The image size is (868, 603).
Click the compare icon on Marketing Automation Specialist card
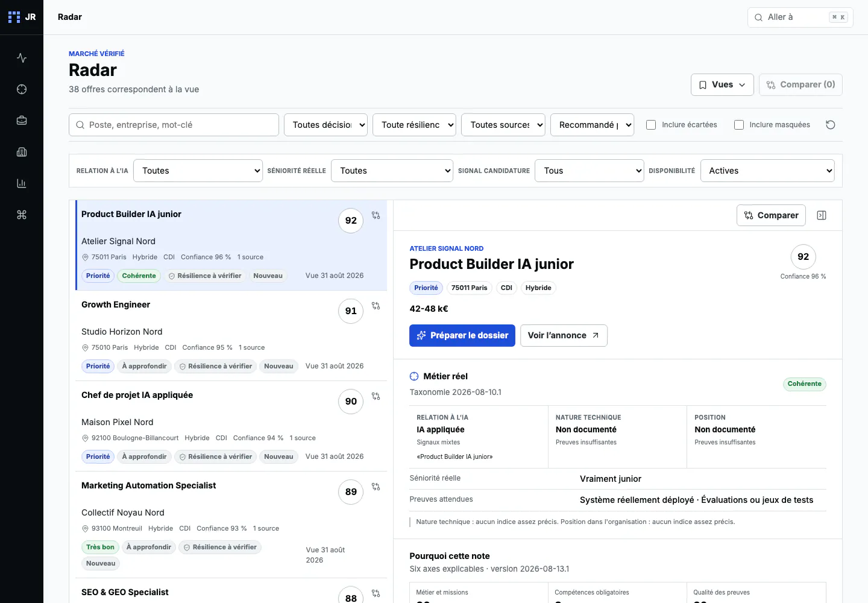376,487
